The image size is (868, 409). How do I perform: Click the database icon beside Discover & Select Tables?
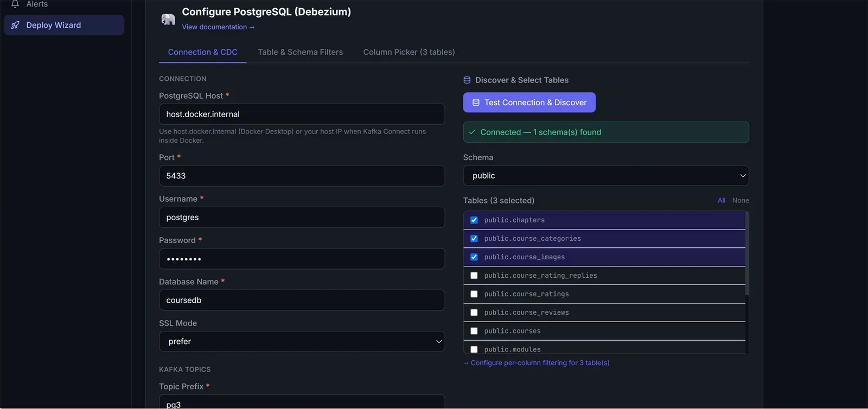[467, 80]
